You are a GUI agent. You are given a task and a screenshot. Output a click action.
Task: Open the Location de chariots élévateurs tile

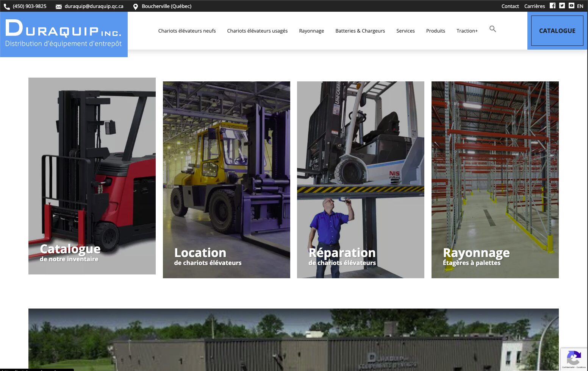tap(226, 180)
